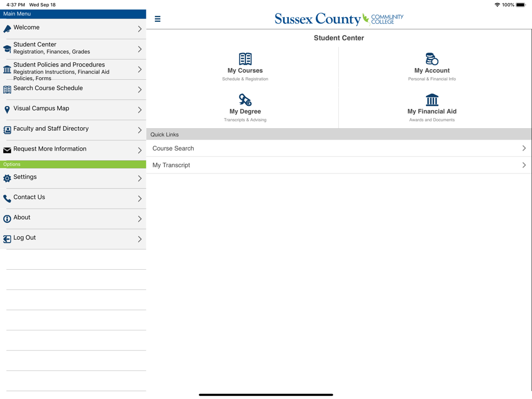This screenshot has height=399, width=532.
Task: Open the My Account coins icon
Action: pos(432,59)
